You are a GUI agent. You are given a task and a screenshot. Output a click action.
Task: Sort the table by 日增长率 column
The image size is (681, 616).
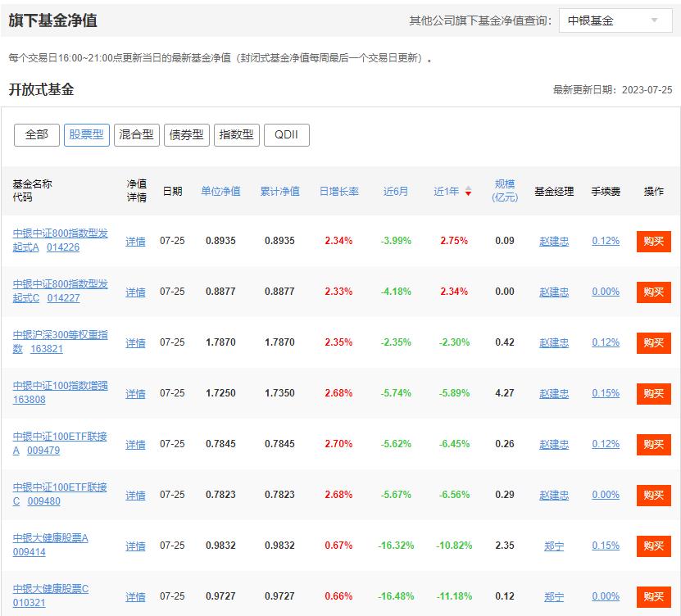(342, 190)
